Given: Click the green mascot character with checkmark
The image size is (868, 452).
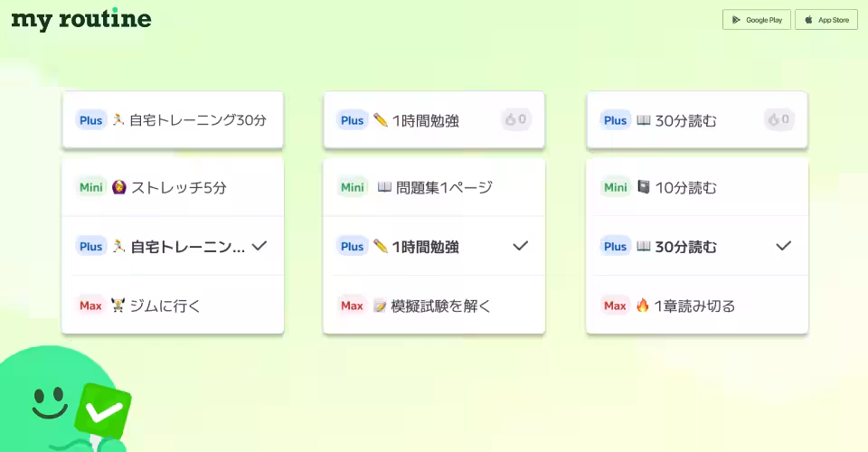Looking at the screenshot, I should 65,400.
